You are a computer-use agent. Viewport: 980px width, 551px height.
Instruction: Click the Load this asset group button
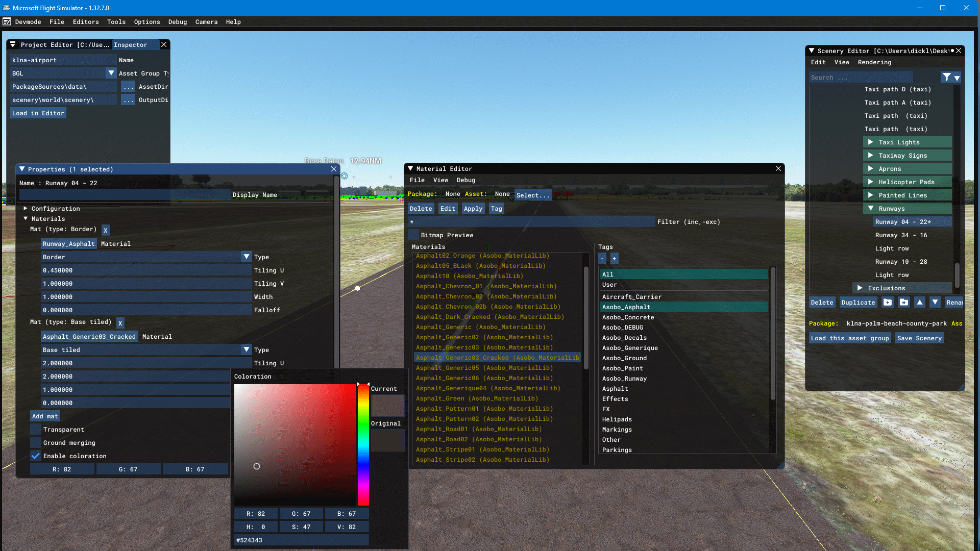850,338
